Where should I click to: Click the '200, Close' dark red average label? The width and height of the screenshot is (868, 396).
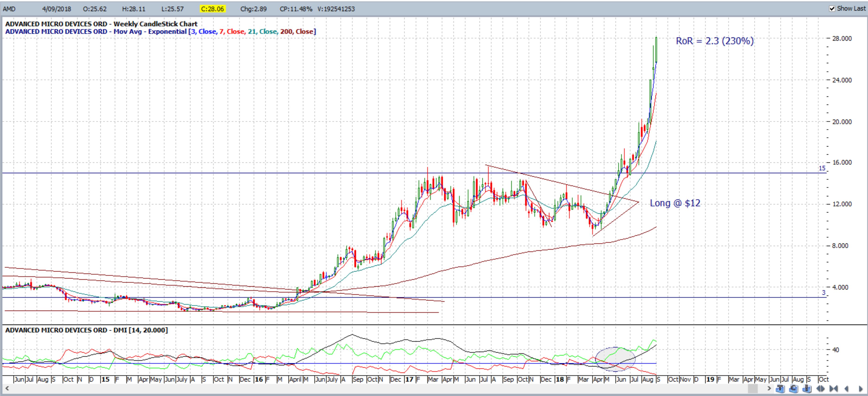click(x=297, y=32)
